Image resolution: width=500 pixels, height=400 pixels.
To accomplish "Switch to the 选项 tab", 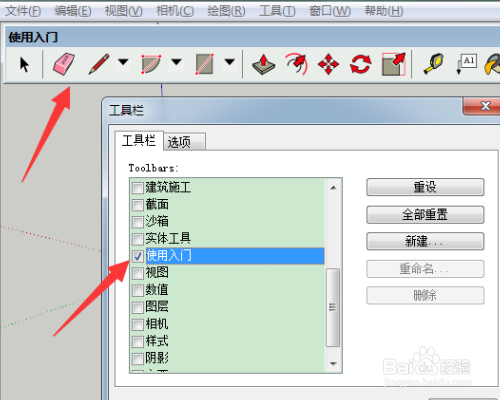I will 184,142.
